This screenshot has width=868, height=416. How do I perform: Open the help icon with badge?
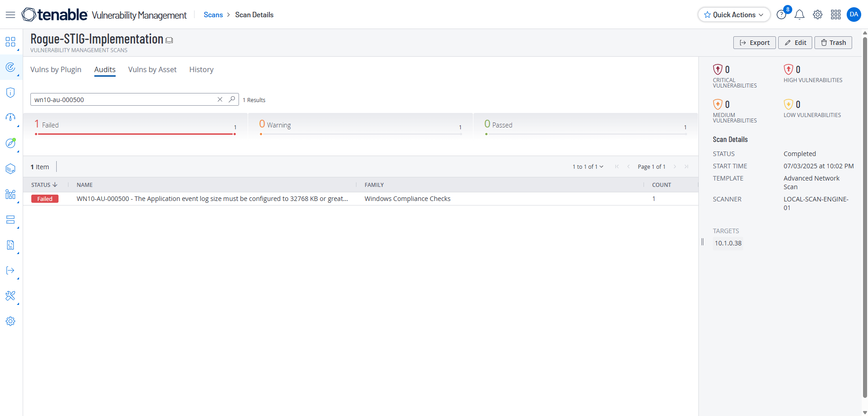[781, 15]
